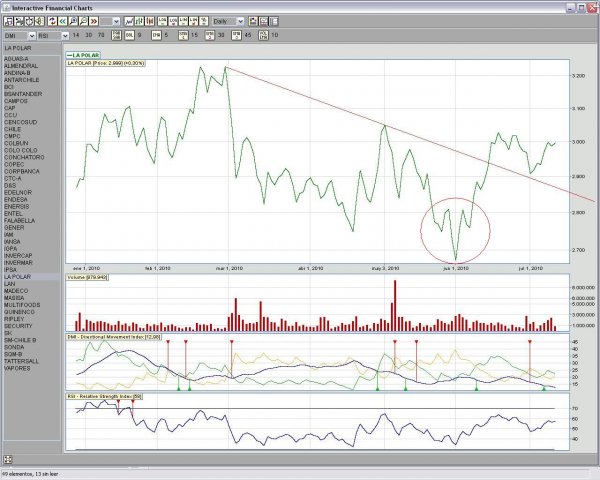600x480 pixels.
Task: Click the small icon in the bottom-left corner
Action: [x=8, y=459]
